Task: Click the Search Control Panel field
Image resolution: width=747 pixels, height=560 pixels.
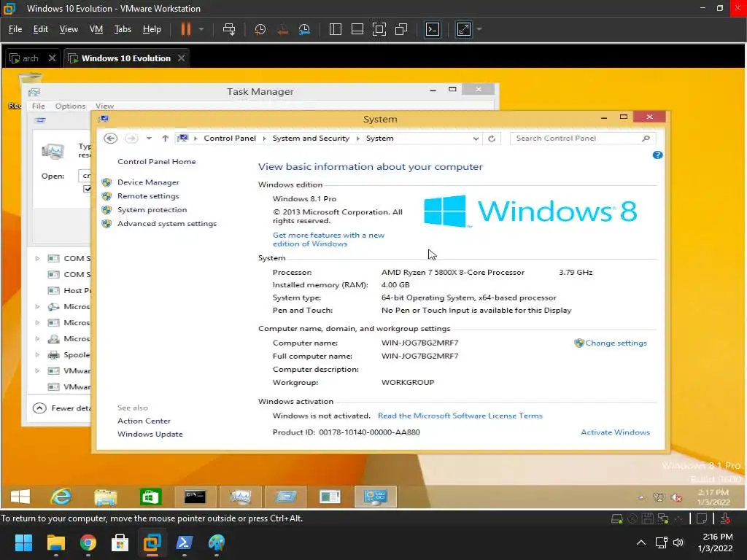Action: (583, 138)
